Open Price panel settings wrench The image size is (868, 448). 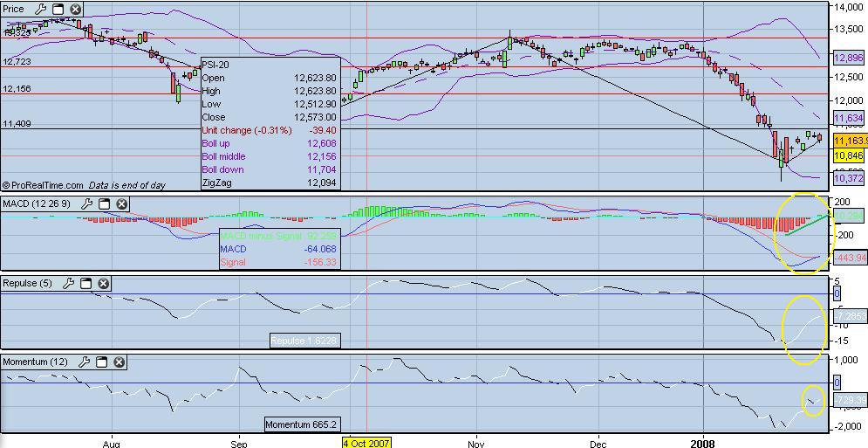pyautogui.click(x=40, y=9)
